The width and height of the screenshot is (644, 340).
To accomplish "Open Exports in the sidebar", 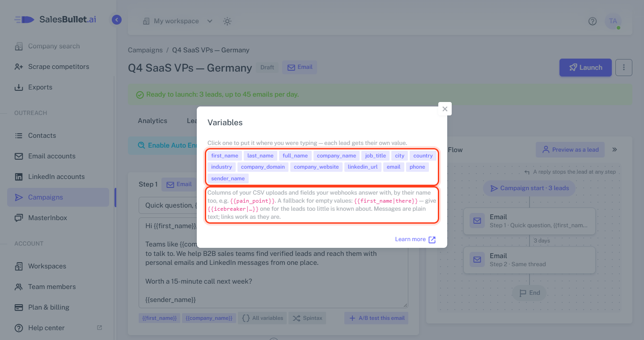I will pyautogui.click(x=58, y=87).
